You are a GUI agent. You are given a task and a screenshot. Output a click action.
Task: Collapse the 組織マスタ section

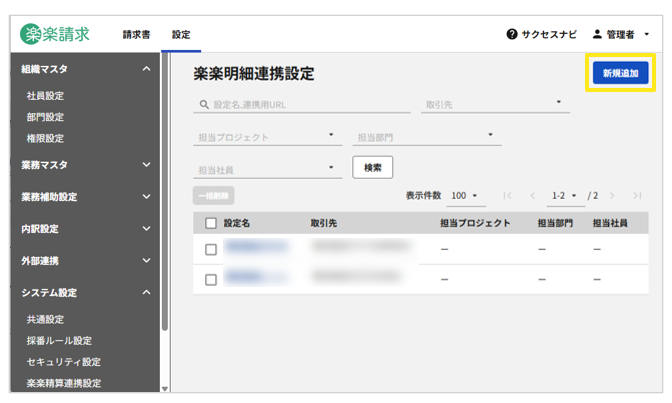coord(146,69)
